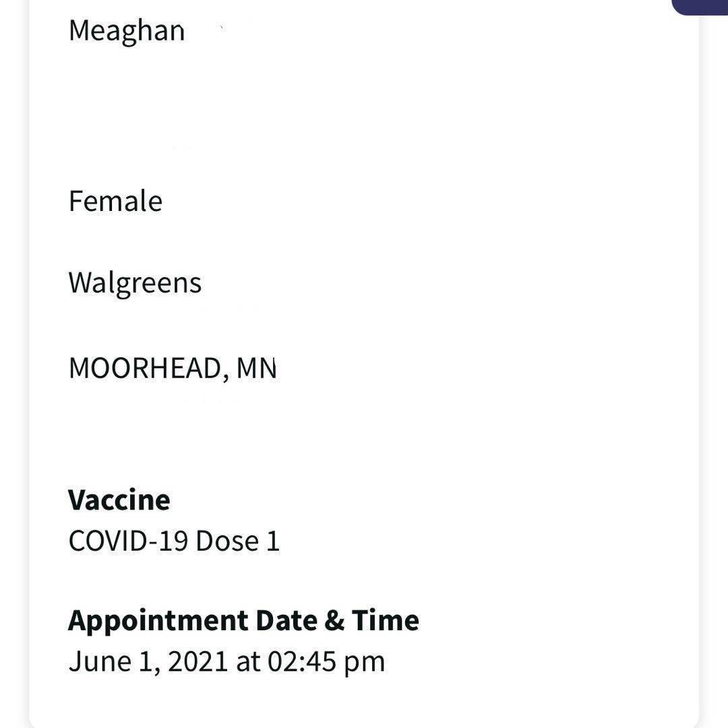Click the pm text after the time
The height and width of the screenshot is (728, 728).
click(364, 663)
